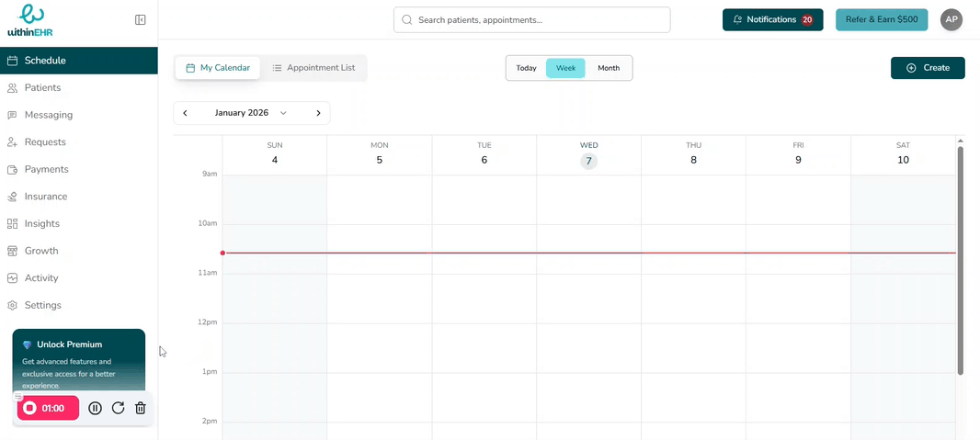Image resolution: width=980 pixels, height=440 pixels.
Task: Select the My Calendar tab
Action: click(x=218, y=68)
